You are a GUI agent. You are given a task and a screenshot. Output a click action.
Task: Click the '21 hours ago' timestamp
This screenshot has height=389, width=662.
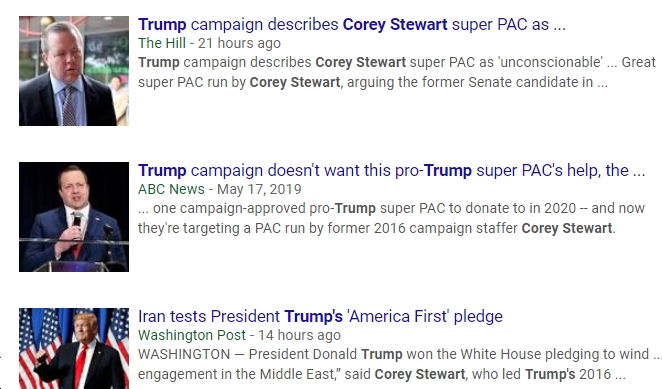coord(239,43)
